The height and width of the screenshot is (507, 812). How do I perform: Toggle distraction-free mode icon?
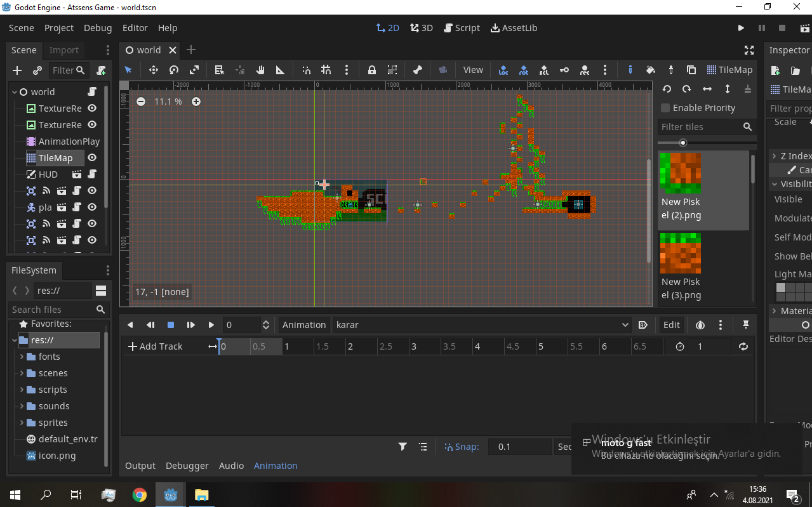pyautogui.click(x=749, y=50)
